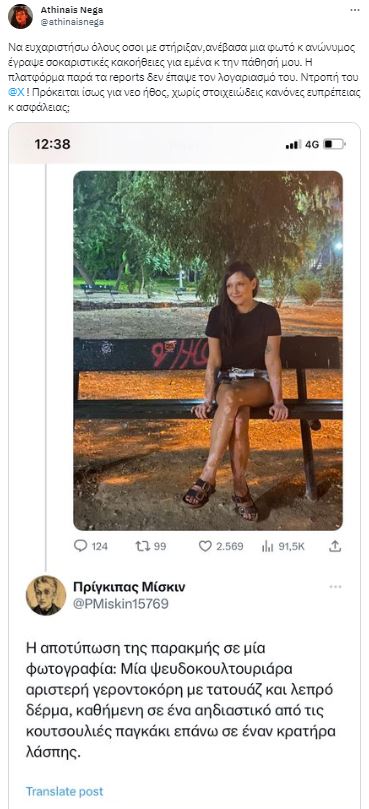
Task: Open the three-dot menu on main post
Action: [355, 10]
